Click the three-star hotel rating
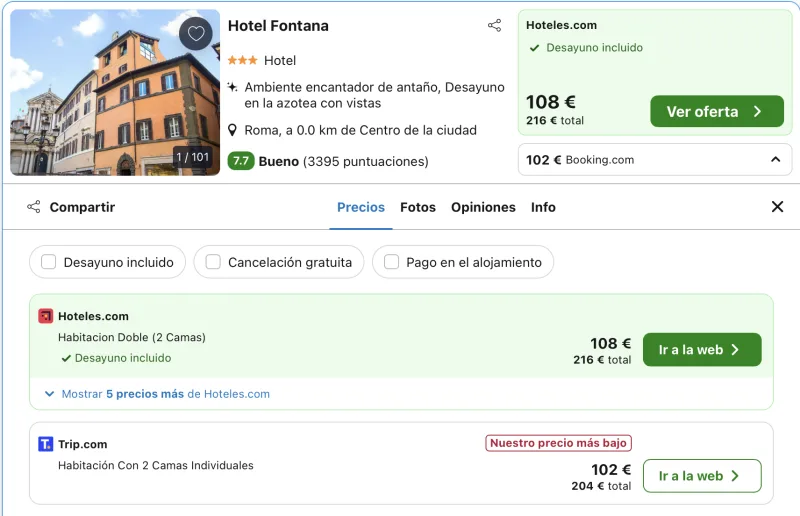Image resolution: width=800 pixels, height=516 pixels. pos(242,60)
